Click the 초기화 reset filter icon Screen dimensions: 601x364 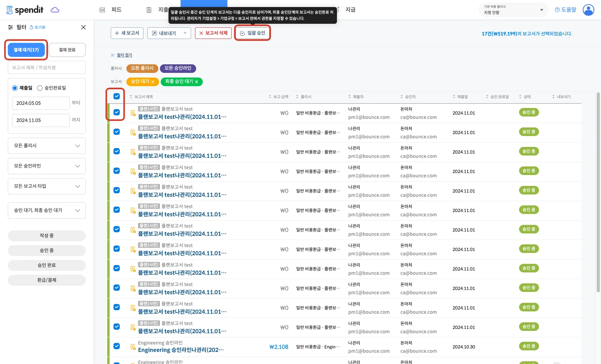(x=32, y=27)
